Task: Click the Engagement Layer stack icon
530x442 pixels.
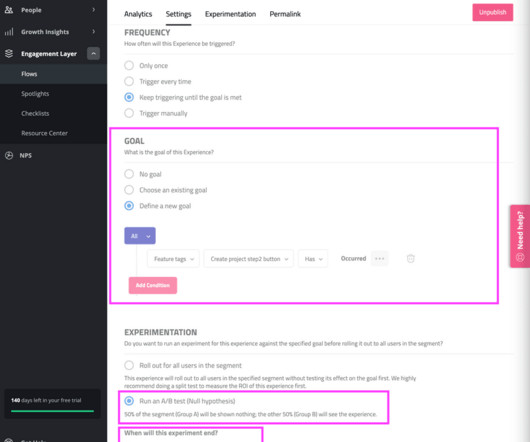Action: tap(9, 53)
